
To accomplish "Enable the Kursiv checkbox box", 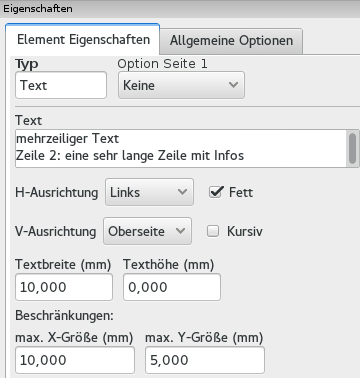I will pos(213,231).
